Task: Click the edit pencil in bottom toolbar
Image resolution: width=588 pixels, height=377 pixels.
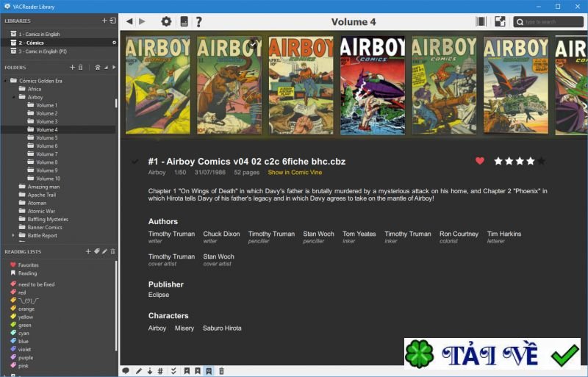Action: click(x=138, y=371)
